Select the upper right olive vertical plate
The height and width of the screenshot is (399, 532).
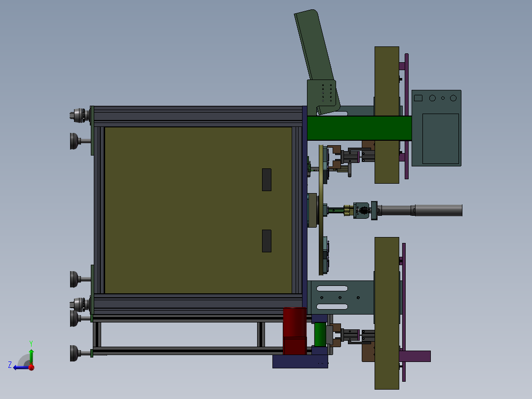coord(387,115)
